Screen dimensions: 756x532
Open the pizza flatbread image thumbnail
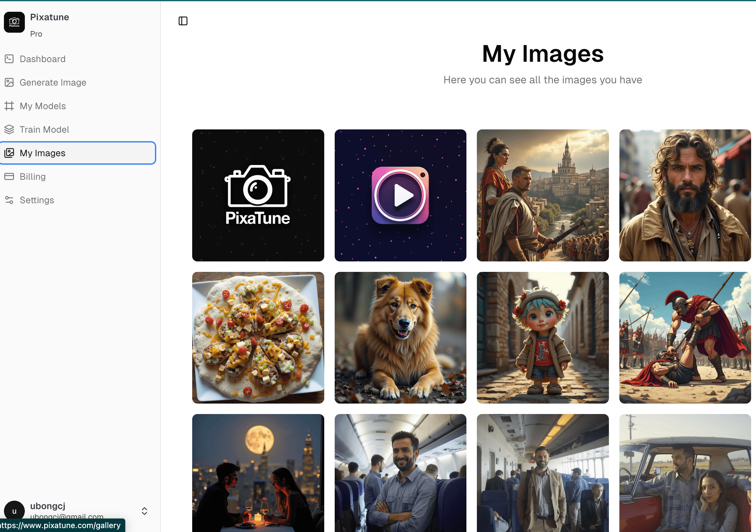click(x=258, y=338)
